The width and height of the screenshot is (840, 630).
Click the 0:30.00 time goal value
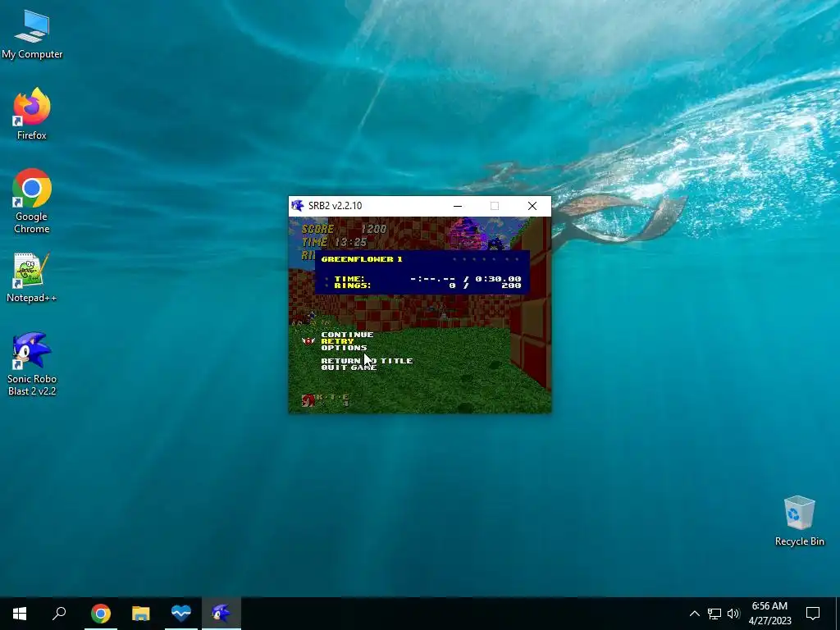[x=498, y=279]
